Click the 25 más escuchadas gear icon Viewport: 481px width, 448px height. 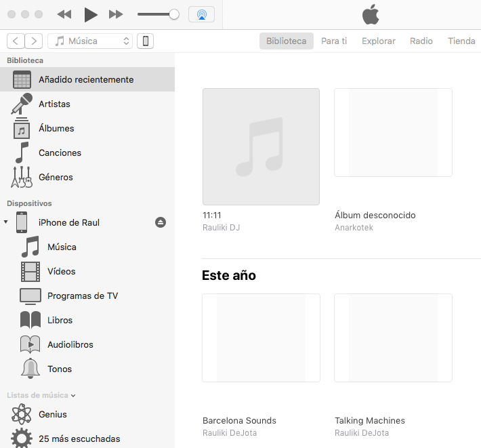[22, 438]
